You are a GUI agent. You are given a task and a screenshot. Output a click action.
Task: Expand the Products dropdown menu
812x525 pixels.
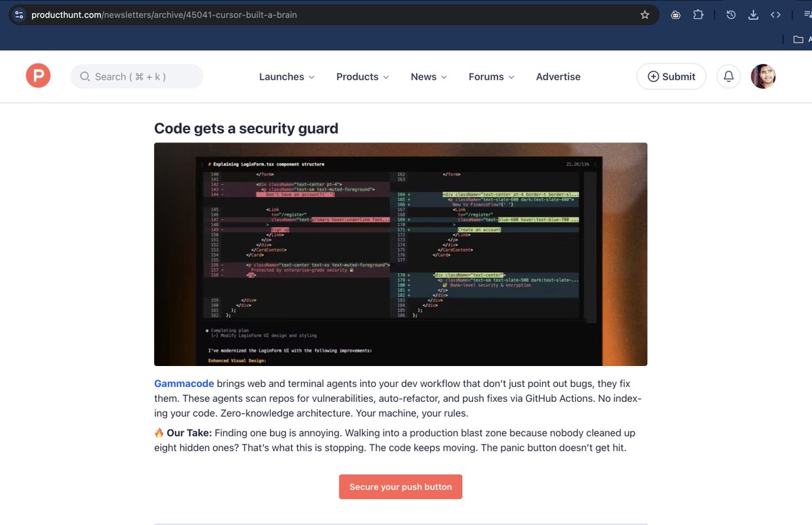click(x=363, y=77)
